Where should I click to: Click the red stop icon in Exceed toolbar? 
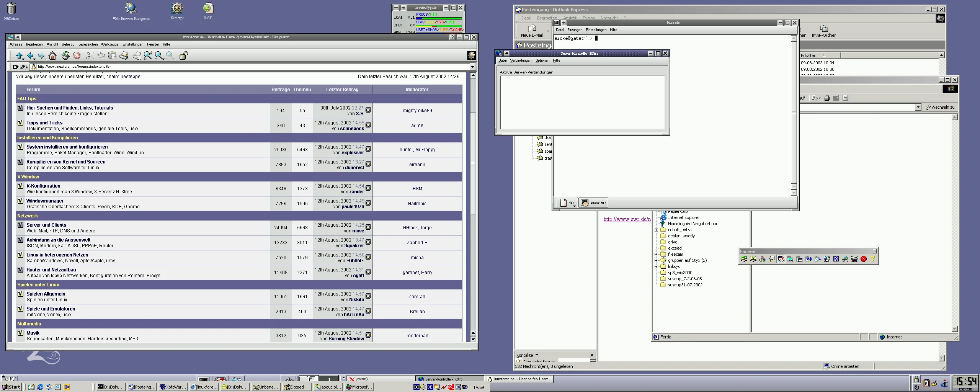[864, 259]
